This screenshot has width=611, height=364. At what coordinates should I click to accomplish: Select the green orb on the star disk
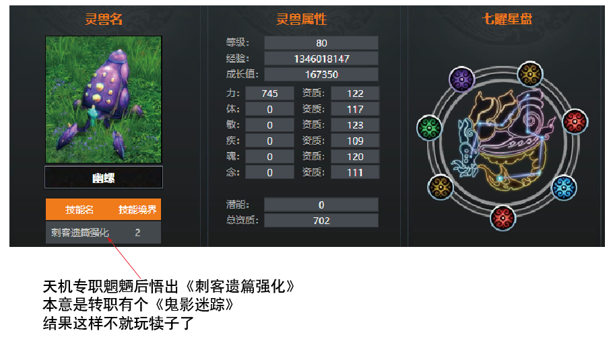429,128
